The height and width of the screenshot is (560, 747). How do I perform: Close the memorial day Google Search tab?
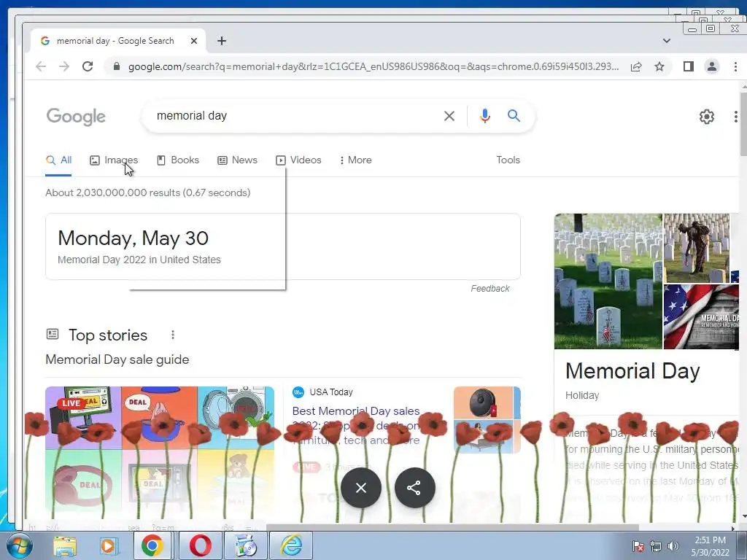194,41
